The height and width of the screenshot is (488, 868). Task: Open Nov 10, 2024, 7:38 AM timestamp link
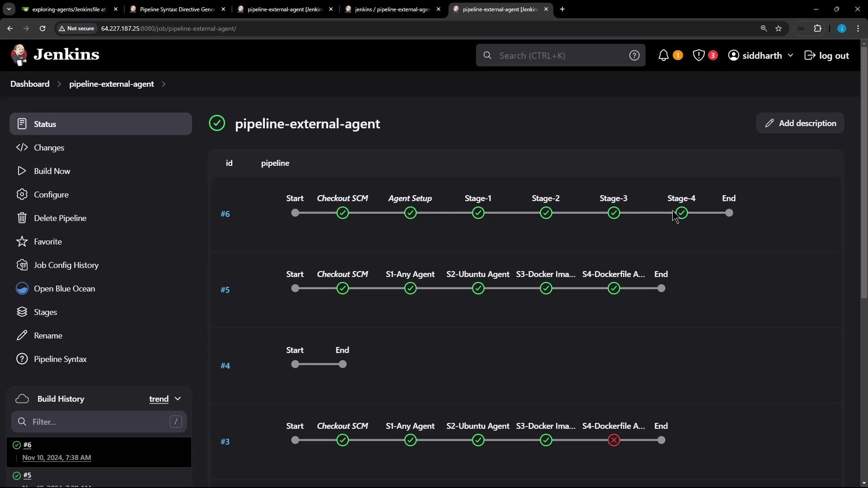coord(57,458)
